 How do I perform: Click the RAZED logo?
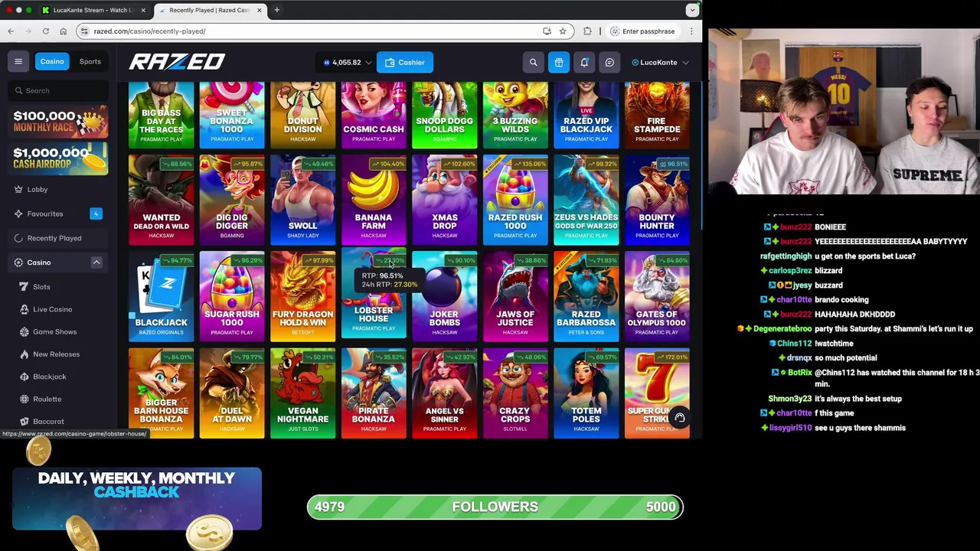click(177, 62)
